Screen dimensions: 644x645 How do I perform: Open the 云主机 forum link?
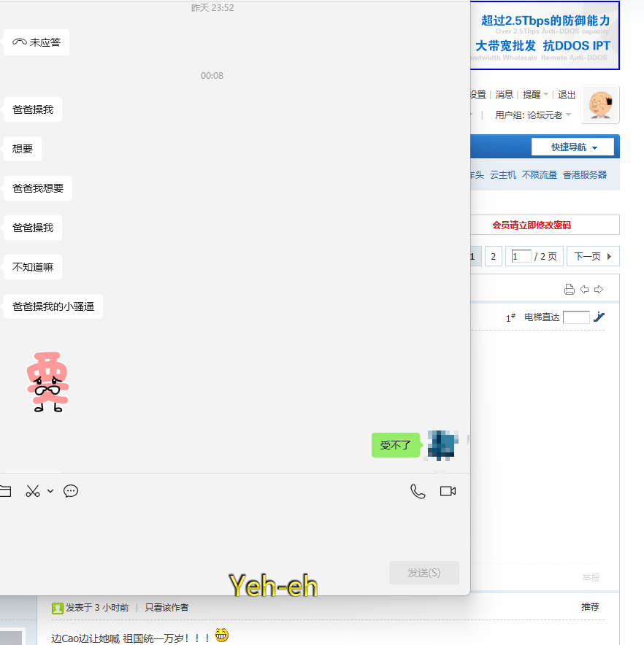click(503, 175)
